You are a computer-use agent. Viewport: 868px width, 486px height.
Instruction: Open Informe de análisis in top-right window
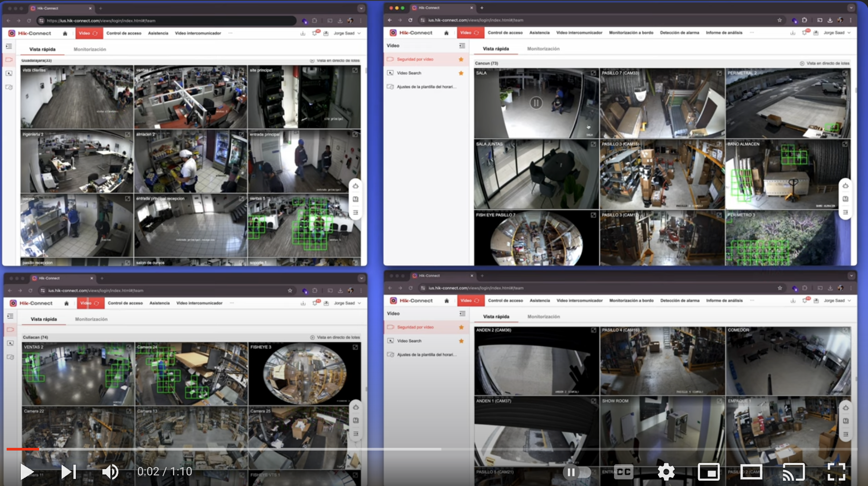coord(724,33)
